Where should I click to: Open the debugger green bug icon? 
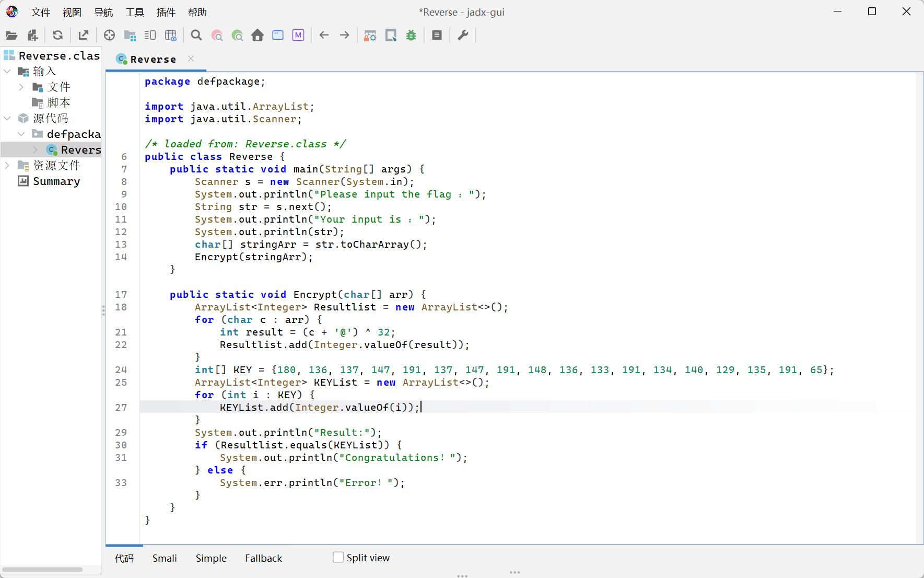point(412,36)
